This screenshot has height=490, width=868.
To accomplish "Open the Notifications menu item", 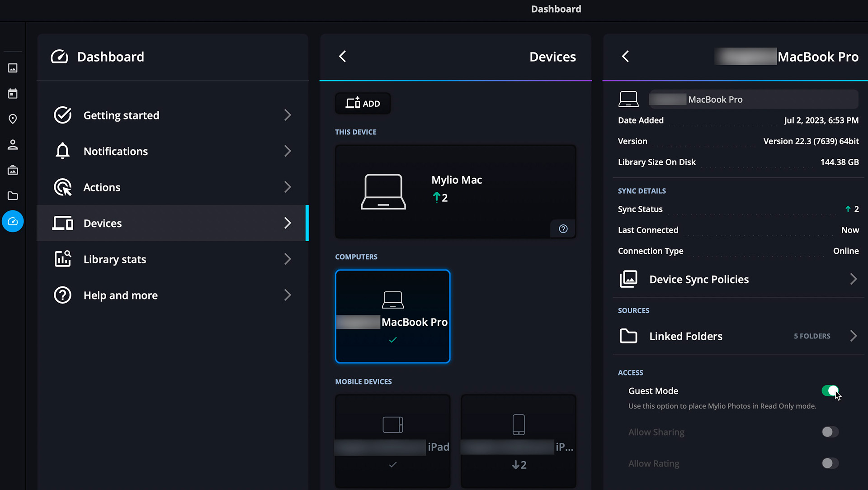I will click(173, 151).
